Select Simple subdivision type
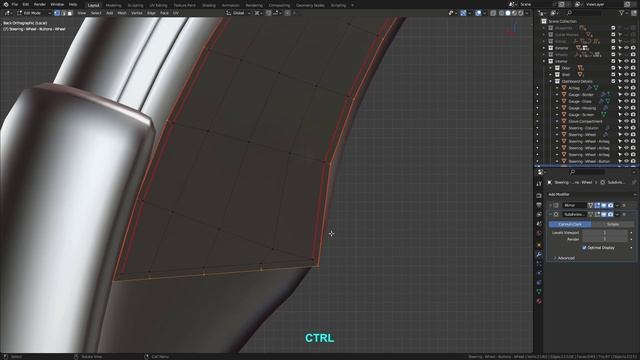Viewport: 640px width, 360px height. 613,224
